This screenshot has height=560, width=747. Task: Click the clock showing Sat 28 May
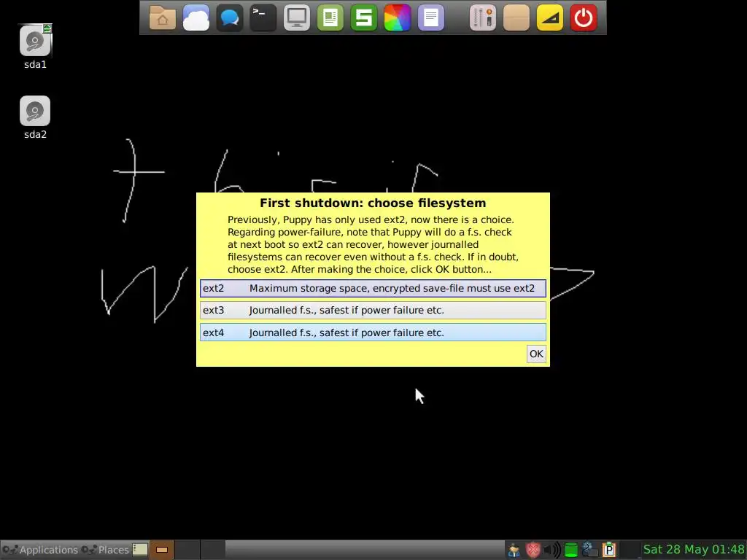click(x=693, y=550)
